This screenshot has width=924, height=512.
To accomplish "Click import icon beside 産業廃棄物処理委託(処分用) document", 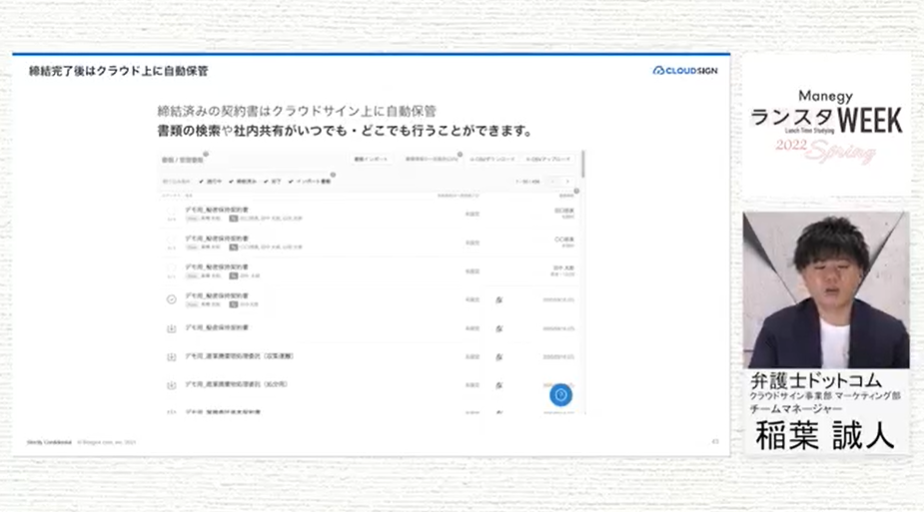I will pyautogui.click(x=171, y=385).
